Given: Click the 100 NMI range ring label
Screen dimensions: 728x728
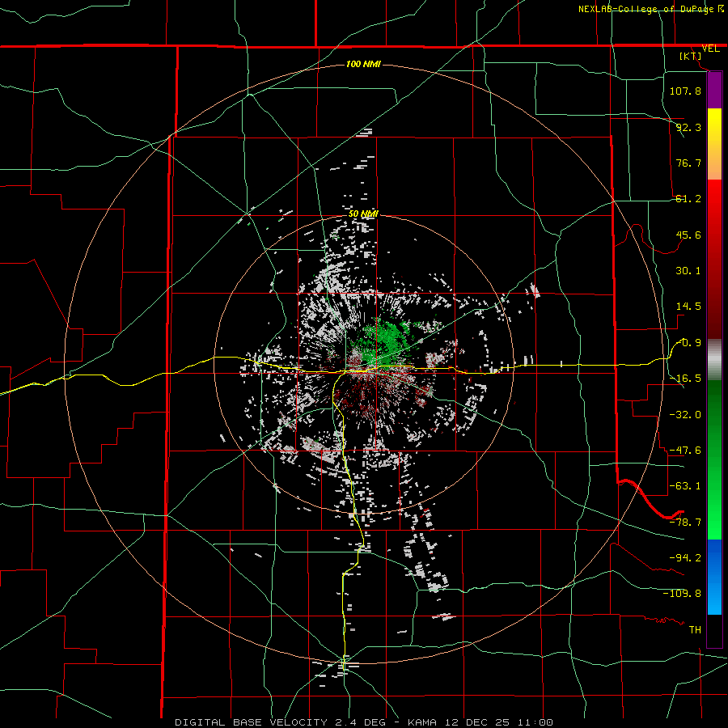Looking at the screenshot, I should pyautogui.click(x=363, y=64).
